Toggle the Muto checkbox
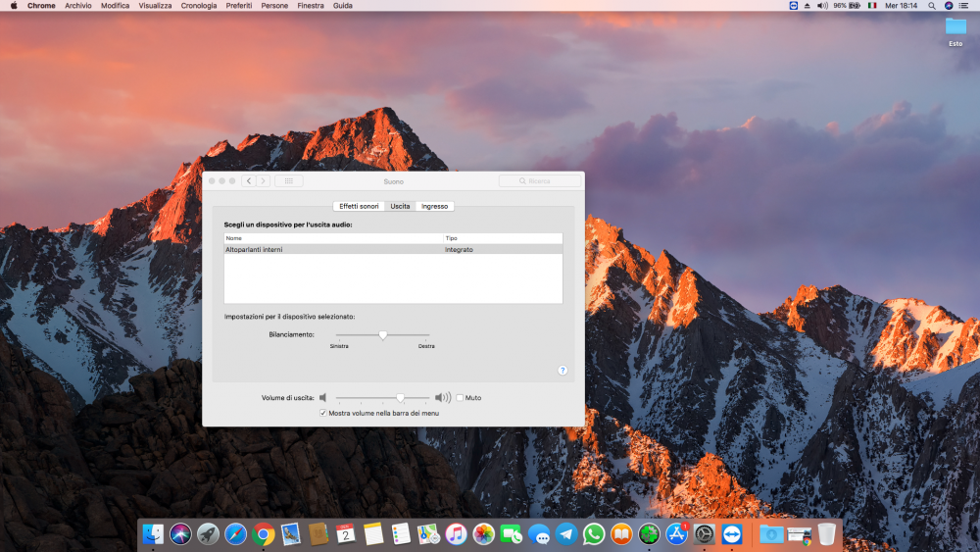Image resolution: width=980 pixels, height=552 pixels. (x=460, y=398)
